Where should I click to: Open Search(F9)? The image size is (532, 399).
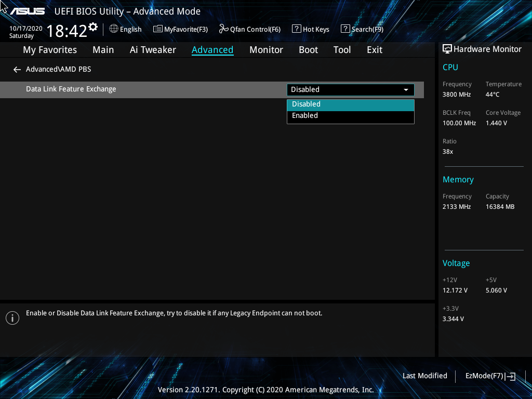(362, 29)
